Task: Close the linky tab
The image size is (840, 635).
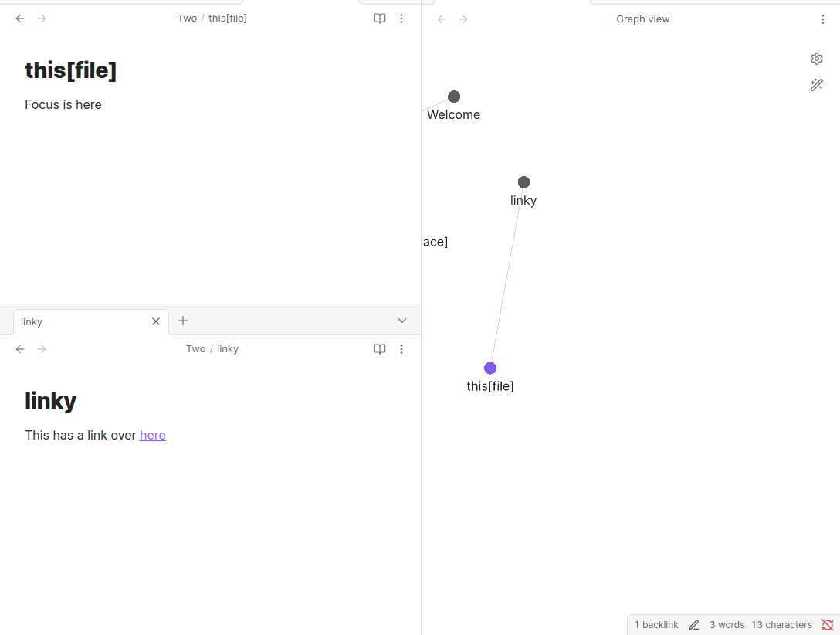Action: (x=156, y=321)
